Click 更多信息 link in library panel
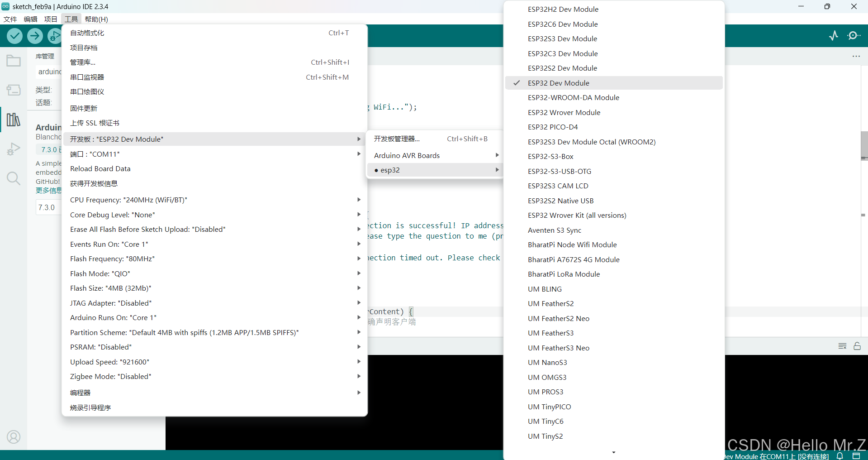This screenshot has height=460, width=868. (48, 190)
